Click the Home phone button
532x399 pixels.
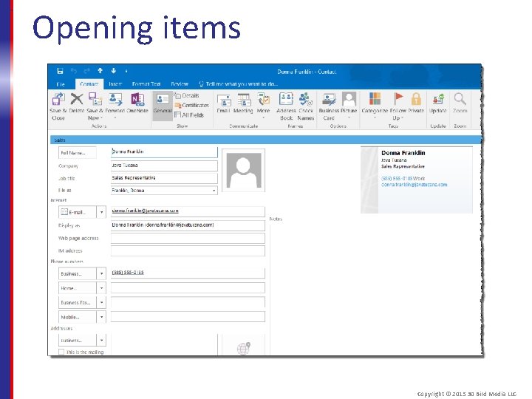(x=78, y=288)
